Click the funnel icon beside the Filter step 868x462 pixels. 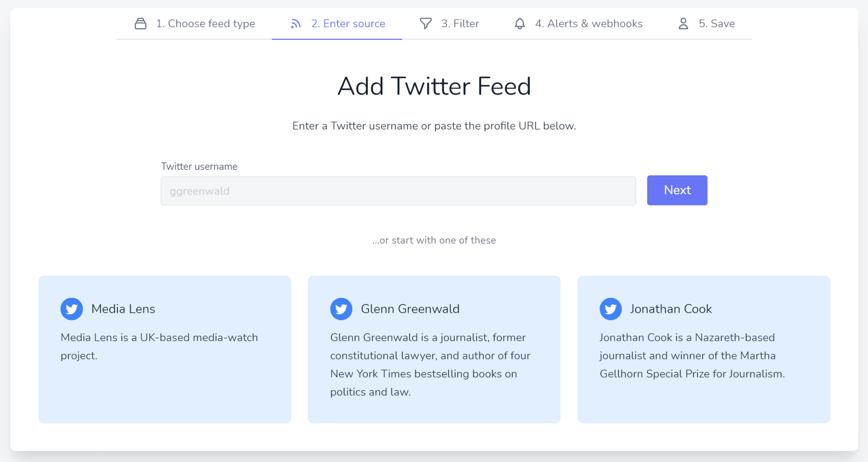(x=425, y=24)
